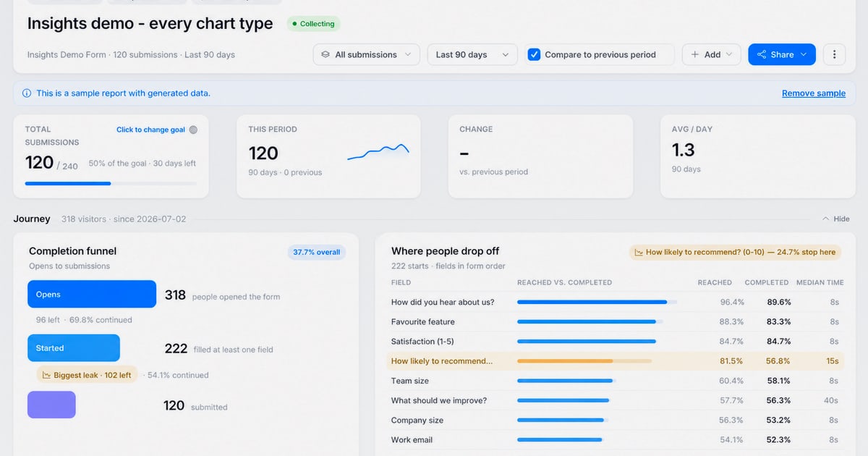Click the plus icon on the Add button

(x=695, y=54)
